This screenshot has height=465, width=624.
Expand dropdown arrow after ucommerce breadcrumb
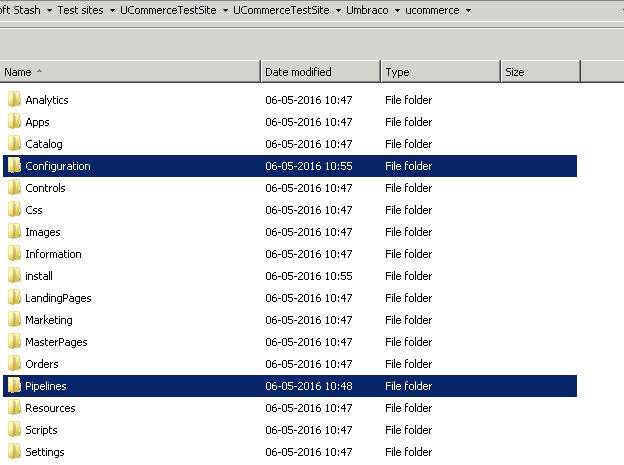[468, 11]
